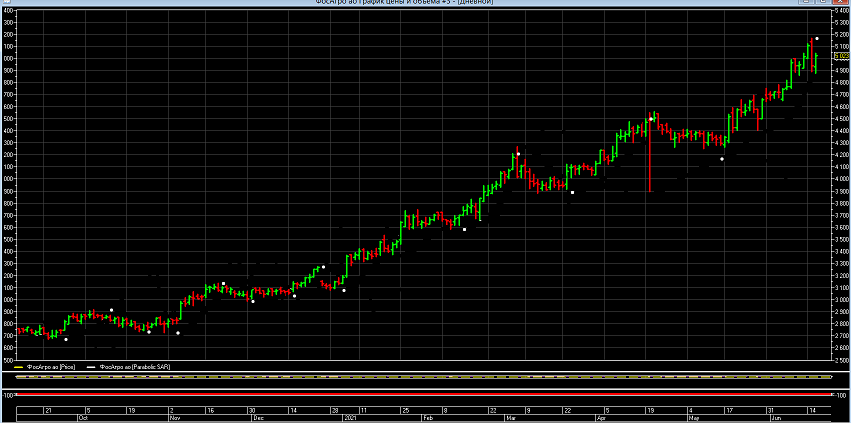Screen dimensions: 851x423
Task: Click the 2021 year label on time axis
Action: (350, 419)
